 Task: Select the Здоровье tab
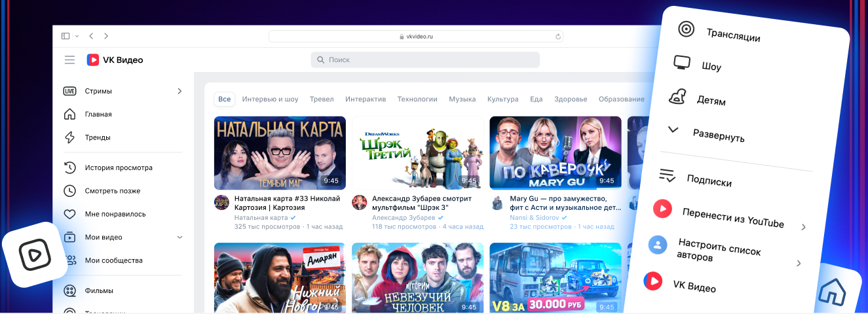[x=571, y=99]
